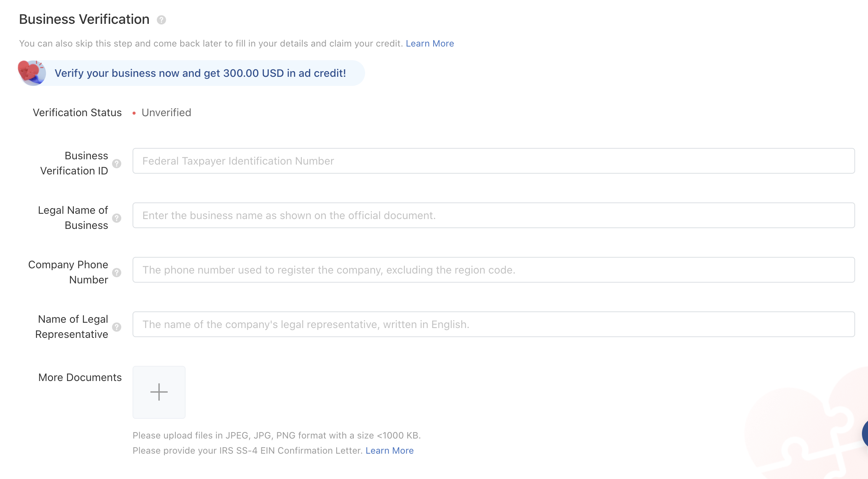Screen dimensions: 868x479
Task: Click help icon for Legal Name of Business
Action: [117, 218]
